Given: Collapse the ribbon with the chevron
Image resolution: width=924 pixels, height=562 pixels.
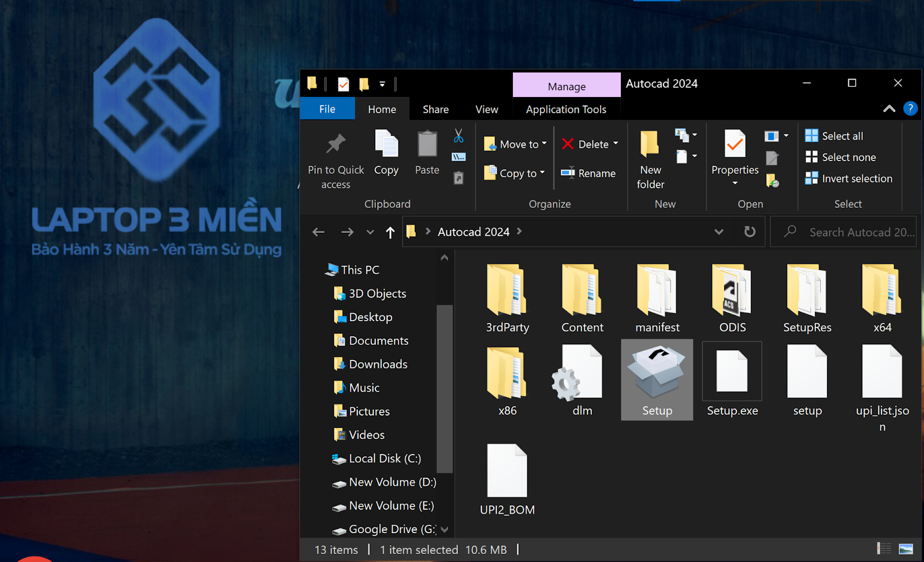Looking at the screenshot, I should pyautogui.click(x=889, y=109).
